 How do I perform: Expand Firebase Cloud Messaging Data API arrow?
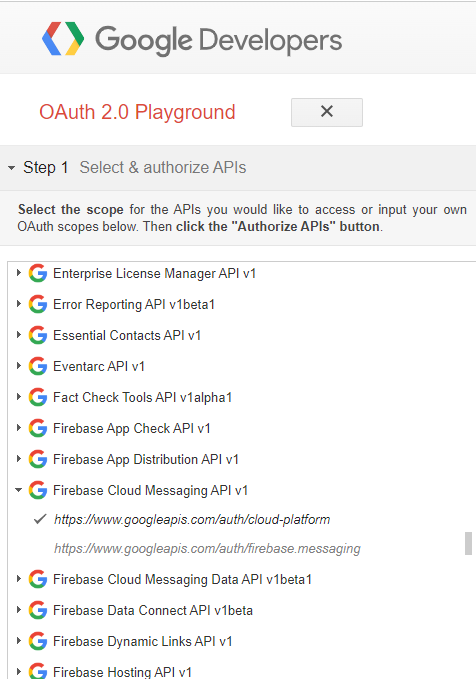point(19,579)
